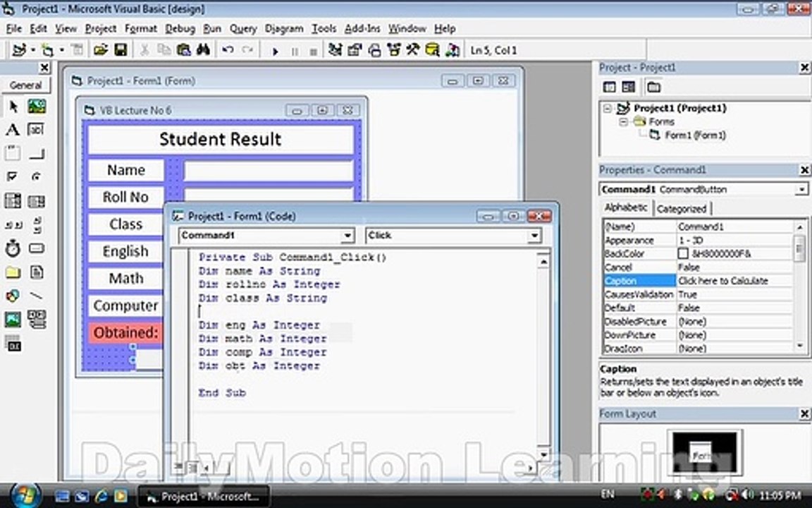812x508 pixels.
Task: Open the Menu Editor from the toolbar
Action: 77,50
